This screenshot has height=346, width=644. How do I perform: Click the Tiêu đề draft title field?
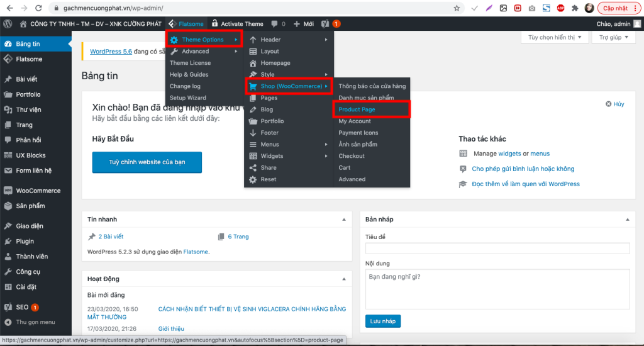click(497, 248)
